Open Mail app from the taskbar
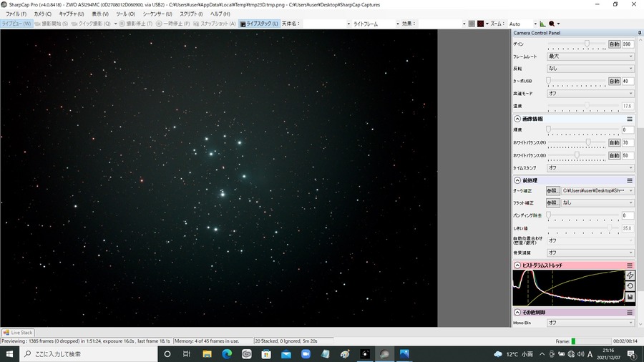Image resolution: width=644 pixels, height=362 pixels. click(286, 354)
